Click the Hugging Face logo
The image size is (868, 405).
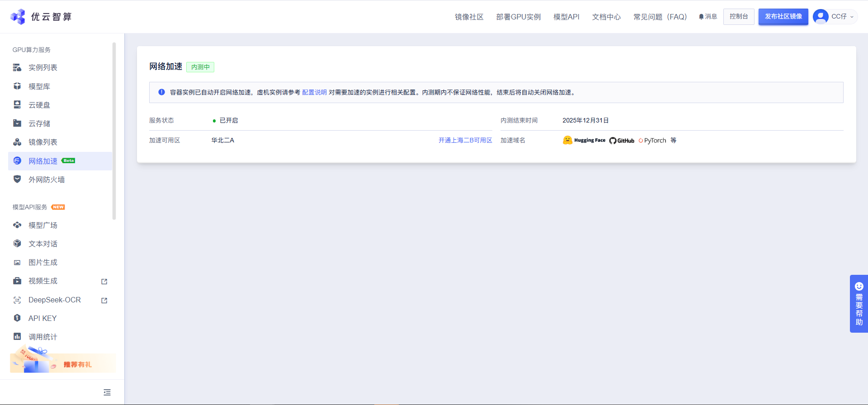(584, 140)
